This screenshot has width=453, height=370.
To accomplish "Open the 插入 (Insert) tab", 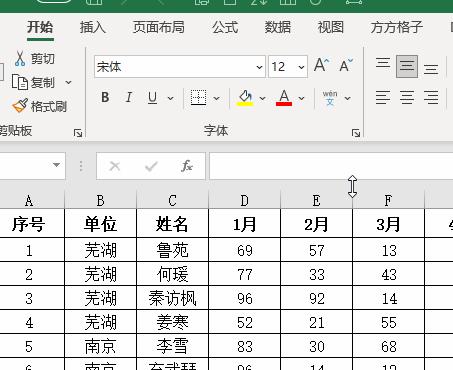I will pos(93,27).
